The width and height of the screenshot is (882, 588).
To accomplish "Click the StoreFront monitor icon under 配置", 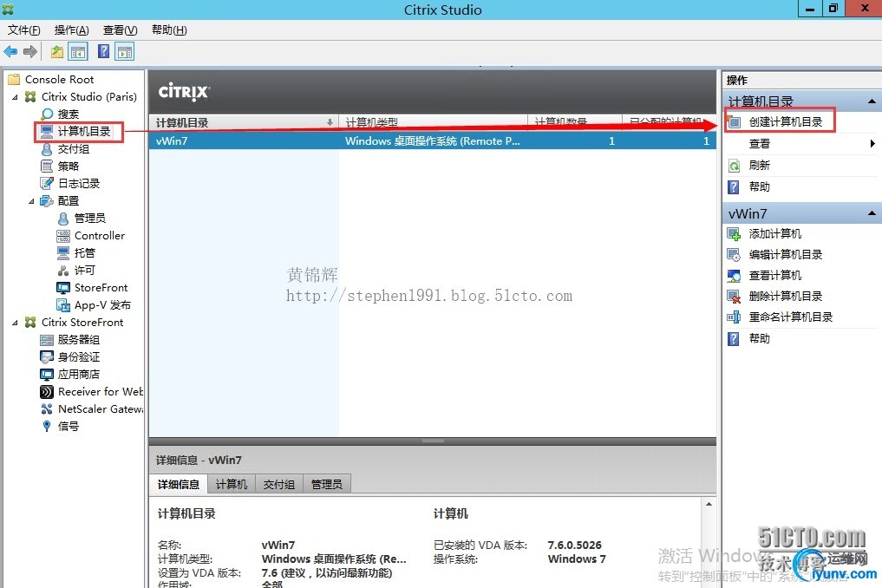I will click(63, 288).
